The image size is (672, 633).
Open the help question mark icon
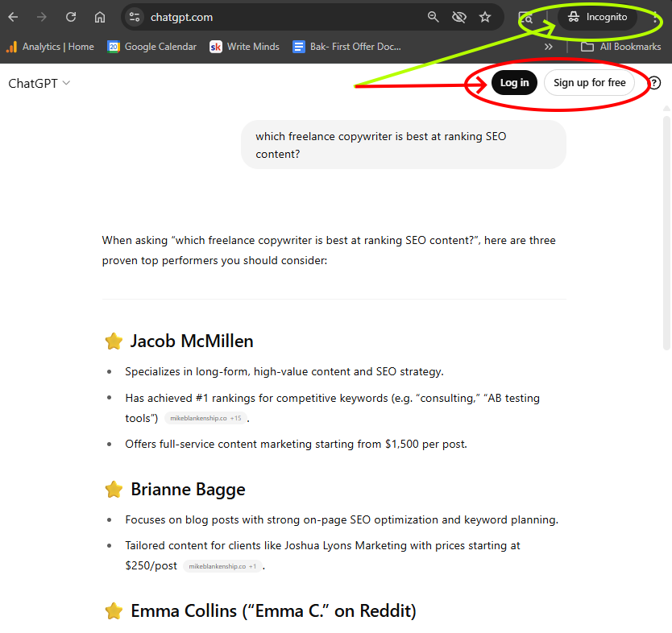click(654, 83)
